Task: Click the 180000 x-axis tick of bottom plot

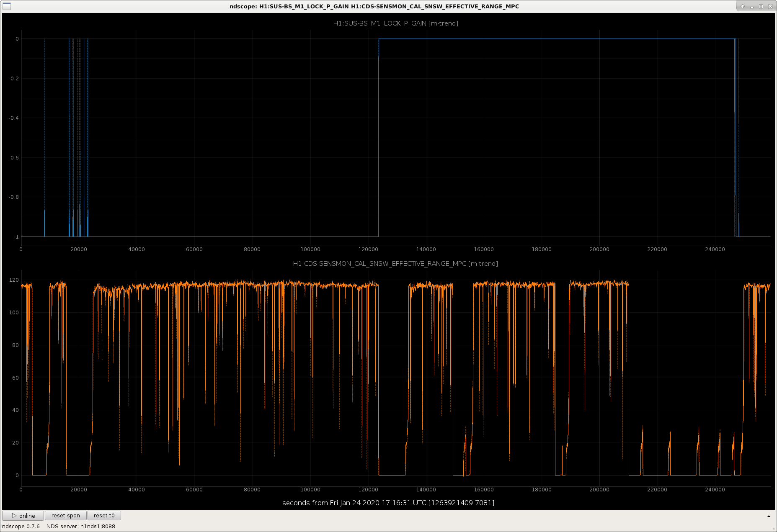Action: click(x=542, y=490)
